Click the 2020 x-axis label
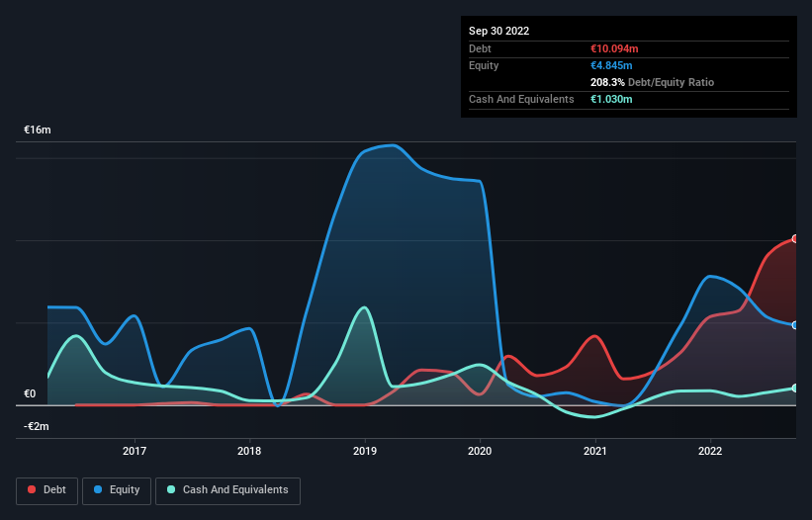This screenshot has height=520, width=812. (480, 451)
